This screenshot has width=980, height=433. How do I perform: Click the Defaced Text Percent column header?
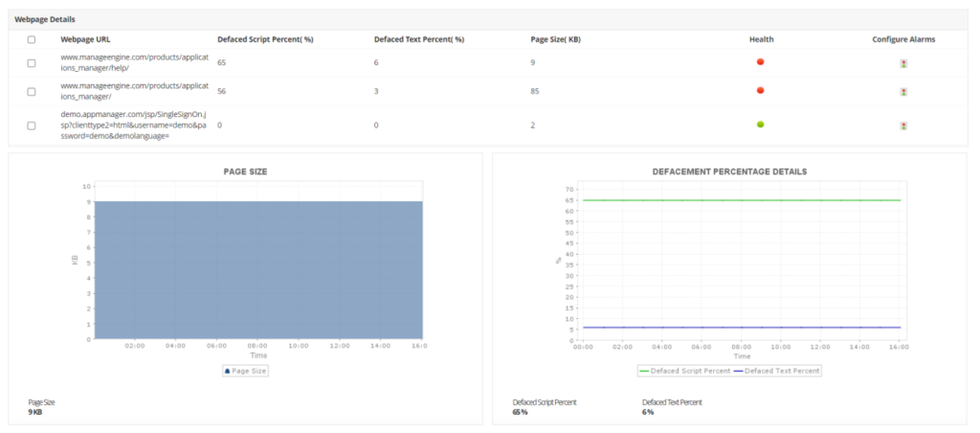pos(418,40)
